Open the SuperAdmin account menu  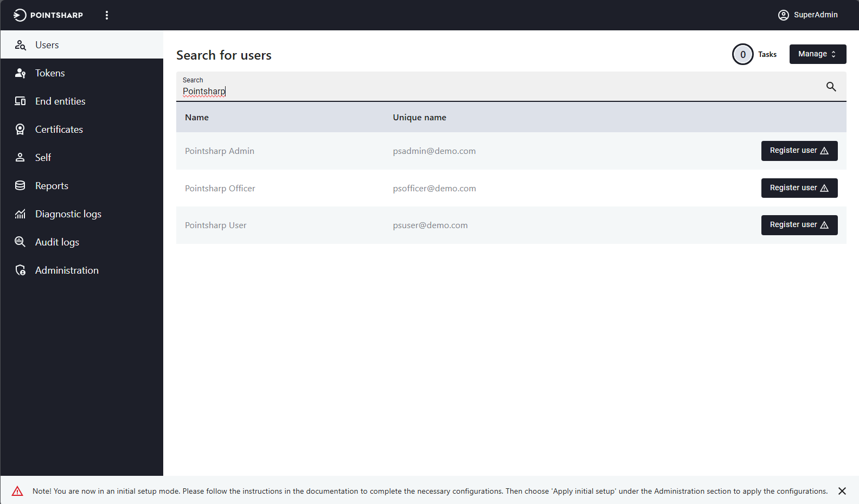click(807, 15)
